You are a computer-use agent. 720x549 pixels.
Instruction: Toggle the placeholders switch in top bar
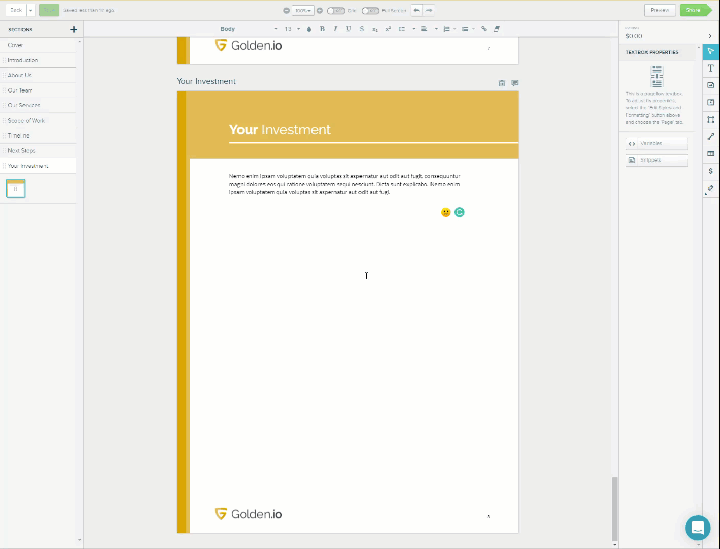click(x=369, y=10)
